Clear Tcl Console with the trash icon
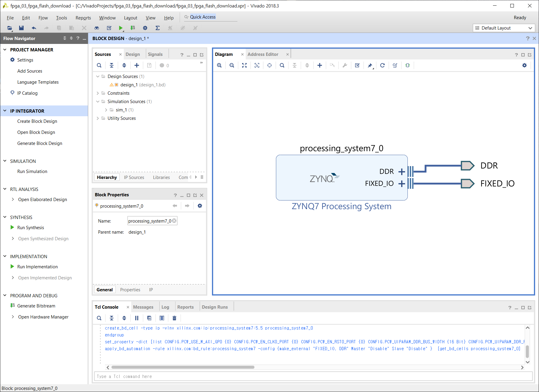Screen dimensions: 539x392 175,318
